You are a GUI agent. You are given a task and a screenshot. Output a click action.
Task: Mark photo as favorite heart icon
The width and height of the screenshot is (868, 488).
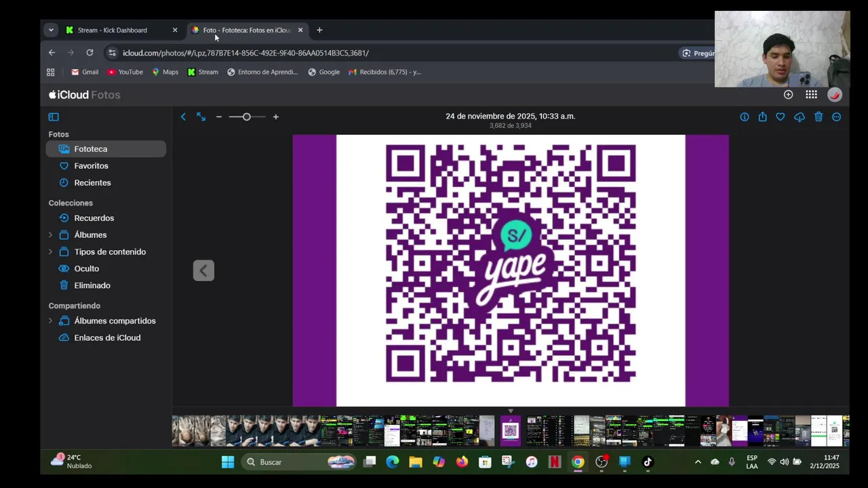pyautogui.click(x=781, y=117)
